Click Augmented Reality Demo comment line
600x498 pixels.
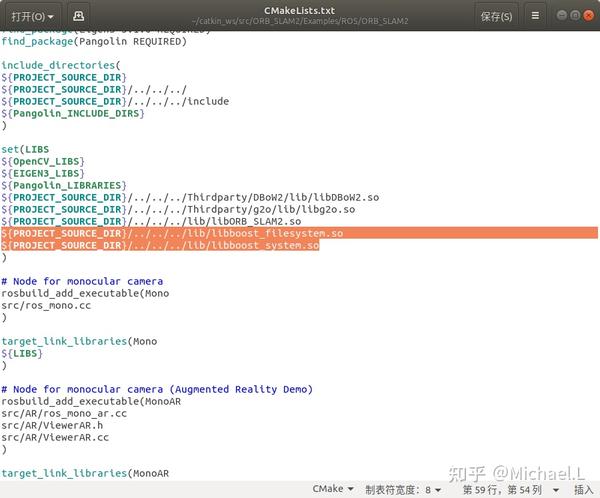coord(157,389)
